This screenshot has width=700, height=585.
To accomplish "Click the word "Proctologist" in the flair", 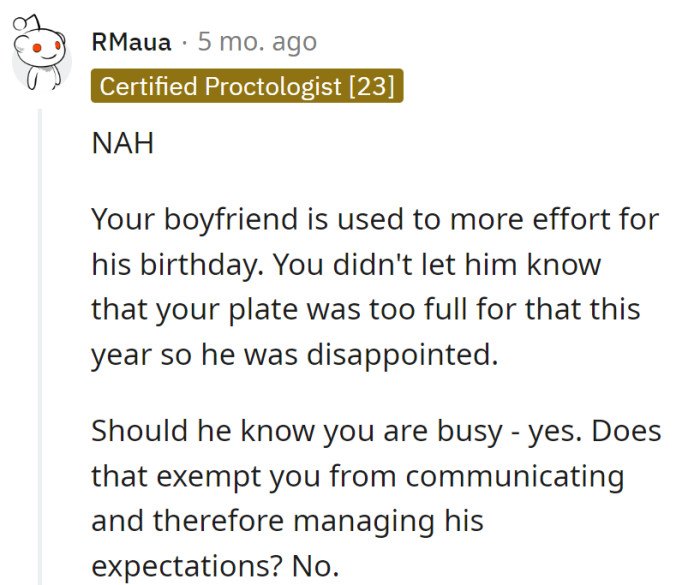I will pos(273,86).
